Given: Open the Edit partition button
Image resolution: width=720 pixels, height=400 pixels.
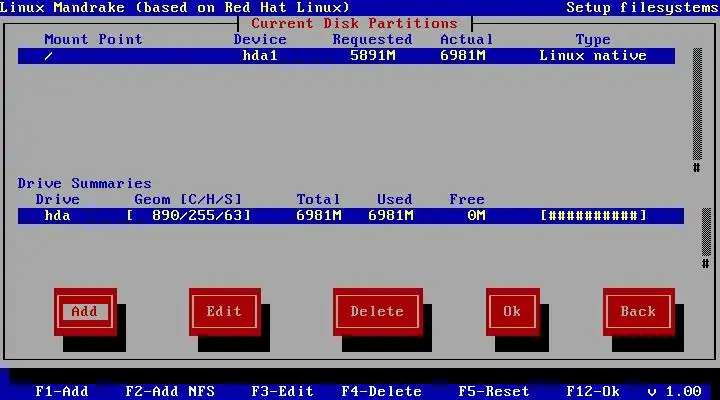Looking at the screenshot, I should click(x=225, y=312).
